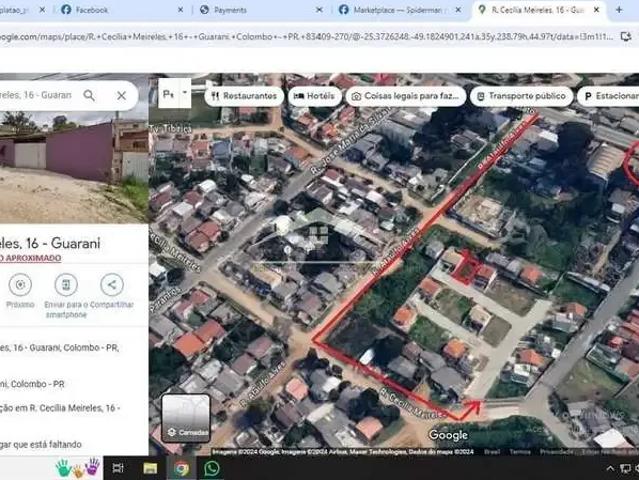Image resolution: width=639 pixels, height=480 pixels.
Task: Filter by Restaurantes
Action: coord(244,96)
